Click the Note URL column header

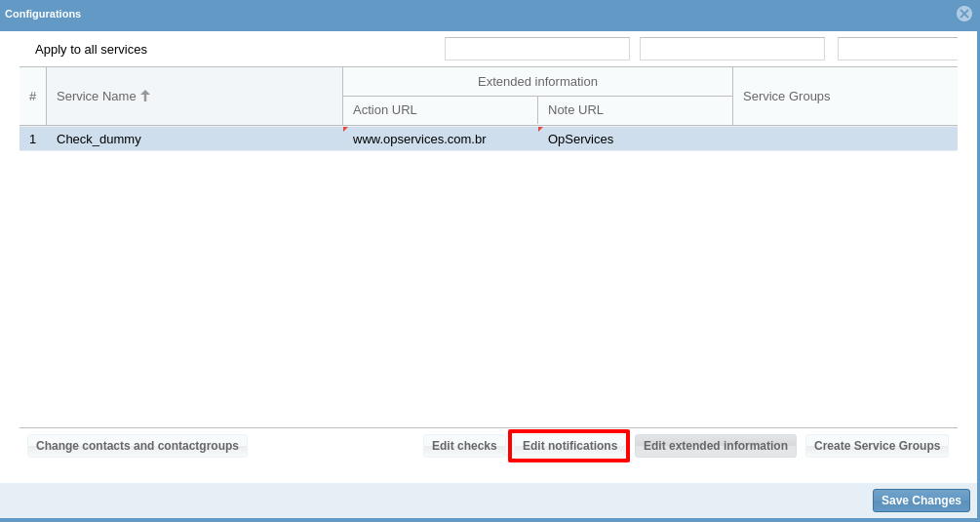[x=575, y=110]
